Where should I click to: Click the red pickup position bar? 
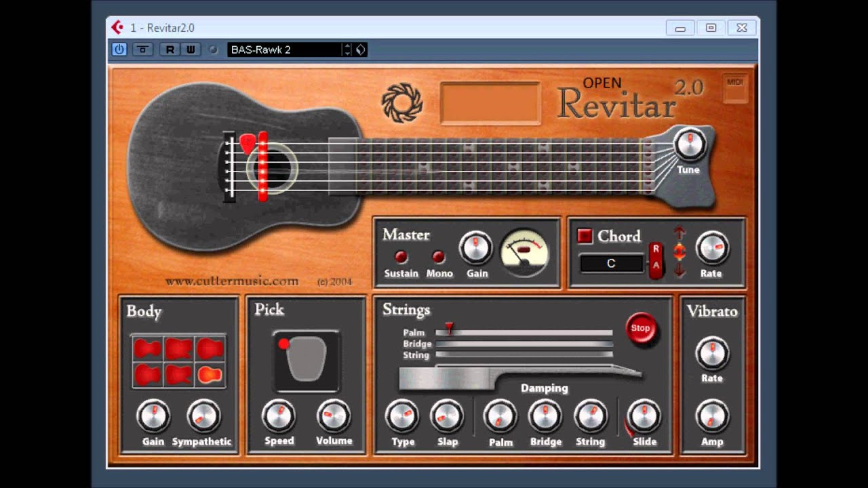pyautogui.click(x=263, y=167)
